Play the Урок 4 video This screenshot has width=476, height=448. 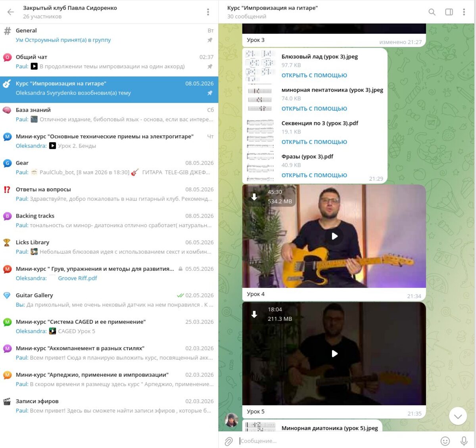tap(334, 236)
